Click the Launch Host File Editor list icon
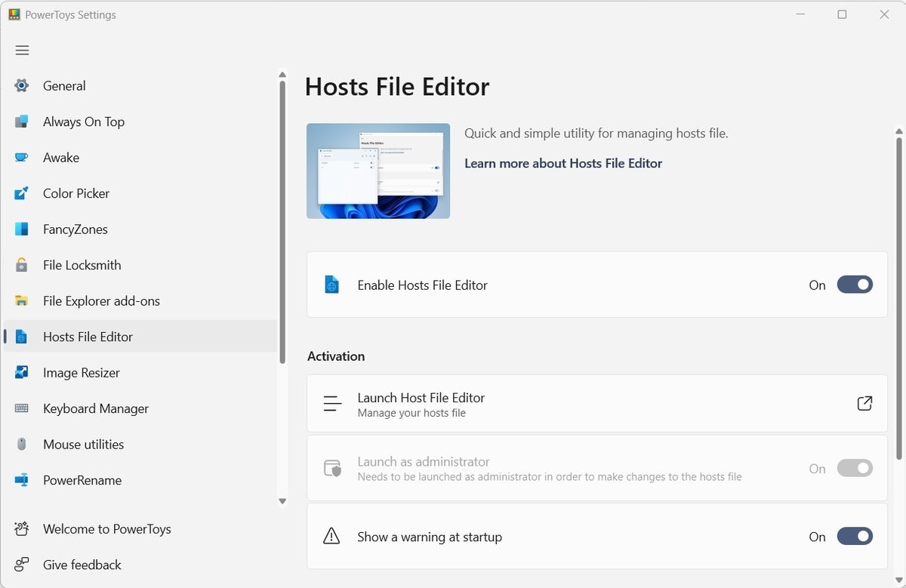The image size is (906, 588). pyautogui.click(x=332, y=404)
